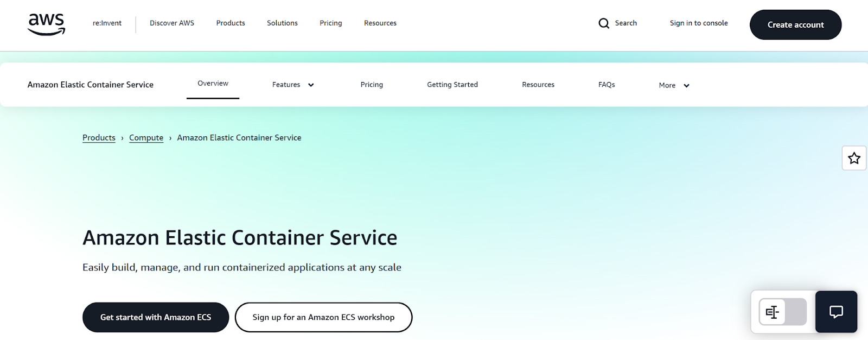The image size is (868, 340).
Task: Open the Products menu
Action: click(x=231, y=23)
